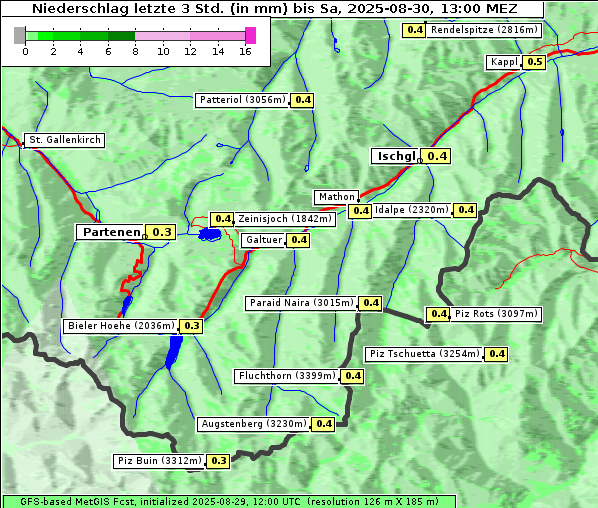Click Piz Buin's 0.3 precipitation value

coord(218,461)
